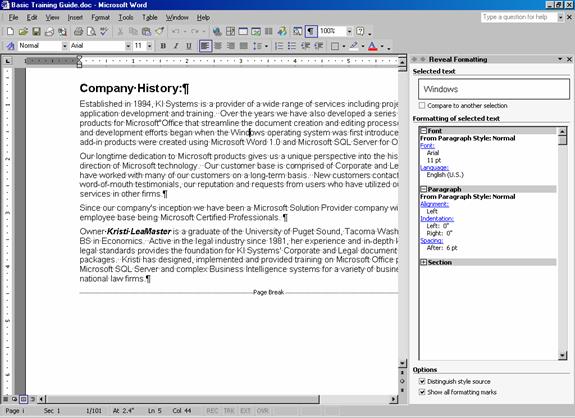Open the font size dropdown
Screen dimensions: 575x418
(149, 46)
